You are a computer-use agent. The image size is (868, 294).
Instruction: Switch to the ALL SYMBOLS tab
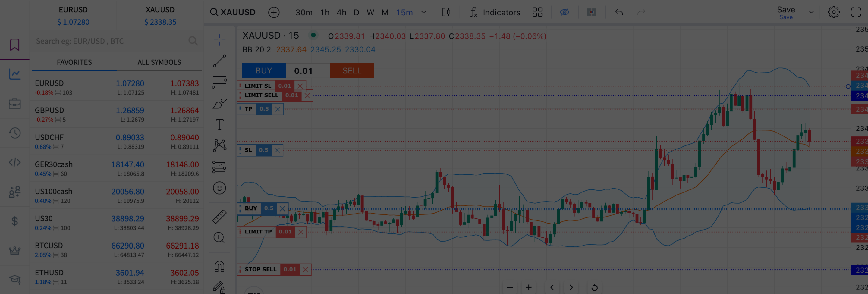pyautogui.click(x=159, y=62)
